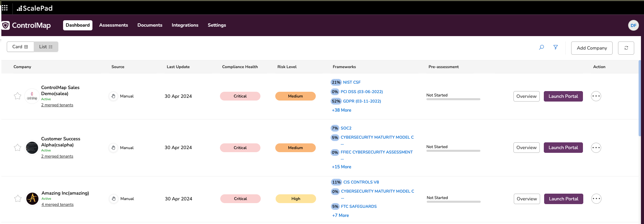Click Manual source icon for Amazing Inc

click(x=114, y=199)
